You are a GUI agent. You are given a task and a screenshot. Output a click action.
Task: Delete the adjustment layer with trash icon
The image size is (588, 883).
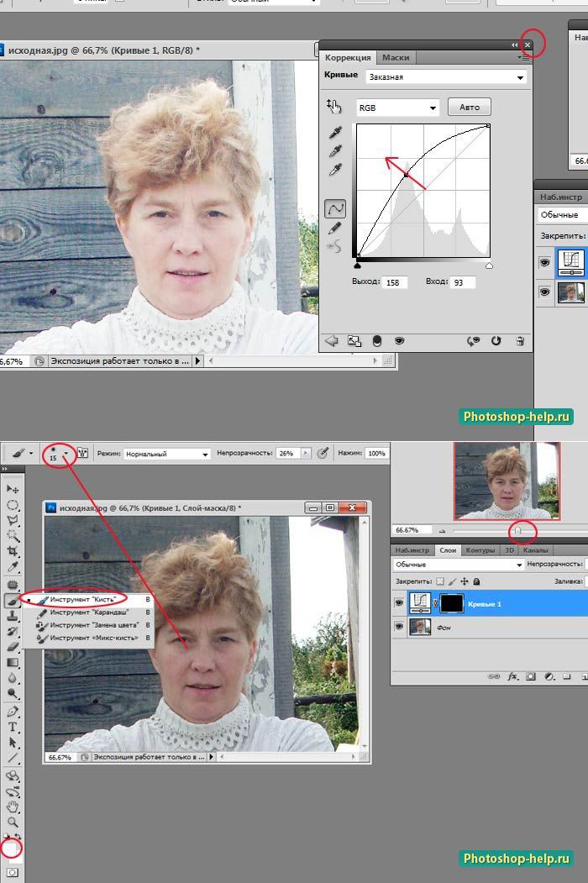[520, 341]
